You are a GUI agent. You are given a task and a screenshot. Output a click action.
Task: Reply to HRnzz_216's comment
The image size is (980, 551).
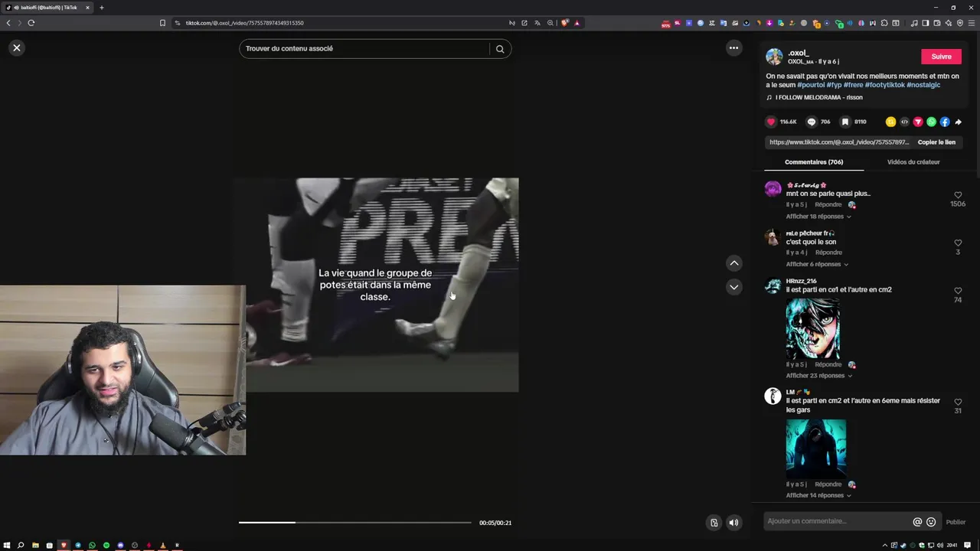[828, 364]
